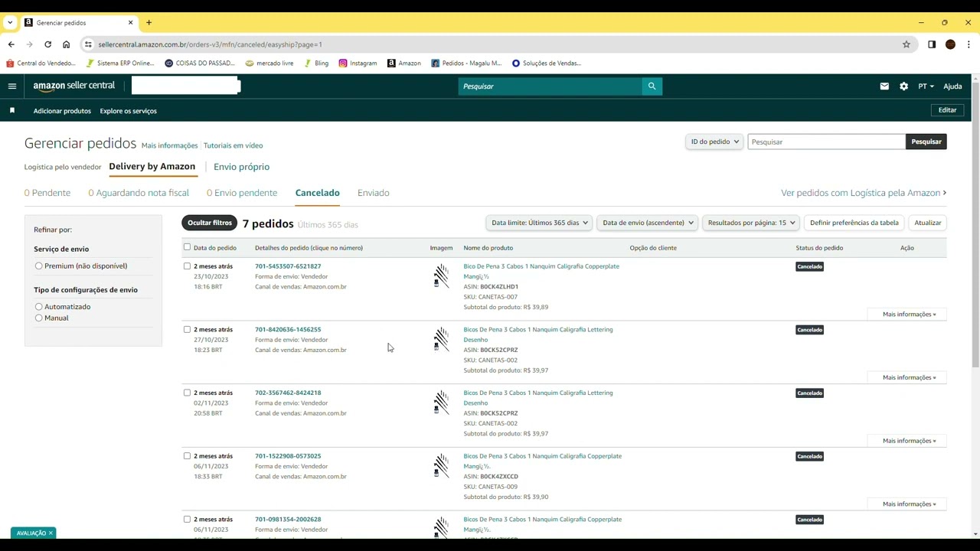The image size is (980, 551).
Task: Open Envio pendente tab
Action: [242, 193]
